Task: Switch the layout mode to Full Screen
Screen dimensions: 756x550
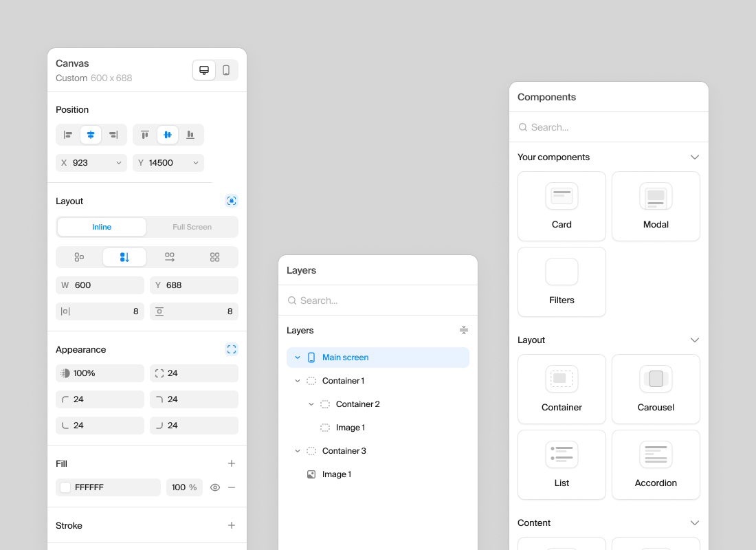Action: [192, 227]
